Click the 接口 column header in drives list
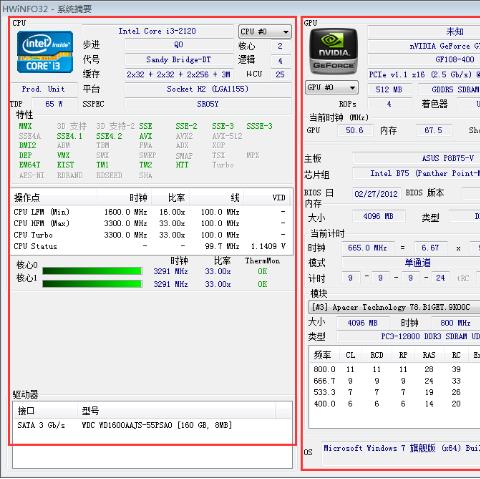The height and width of the screenshot is (479, 480). point(45,411)
